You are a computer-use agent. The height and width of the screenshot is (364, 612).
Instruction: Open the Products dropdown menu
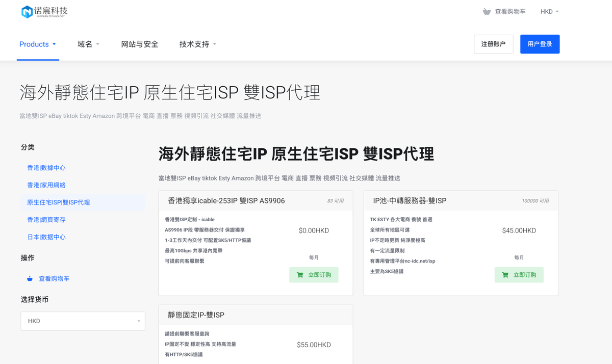coord(38,44)
